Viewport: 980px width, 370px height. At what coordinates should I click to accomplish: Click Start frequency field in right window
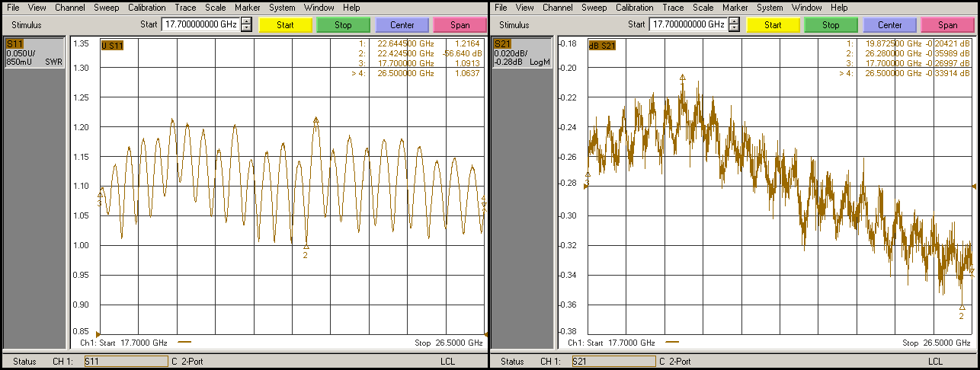688,24
